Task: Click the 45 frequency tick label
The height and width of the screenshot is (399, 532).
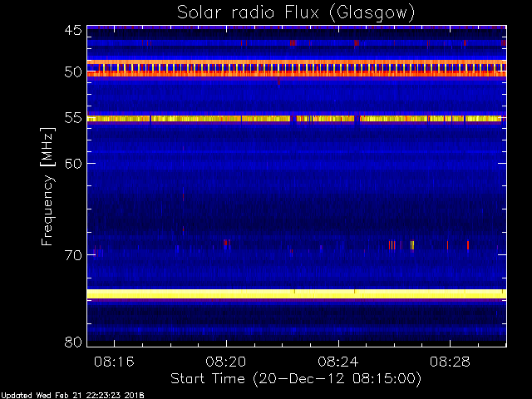Action: pos(73,31)
